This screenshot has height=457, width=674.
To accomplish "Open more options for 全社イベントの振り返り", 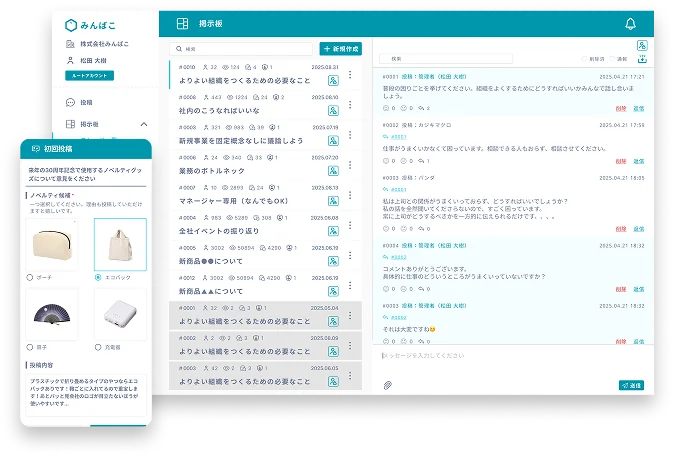I will [350, 225].
